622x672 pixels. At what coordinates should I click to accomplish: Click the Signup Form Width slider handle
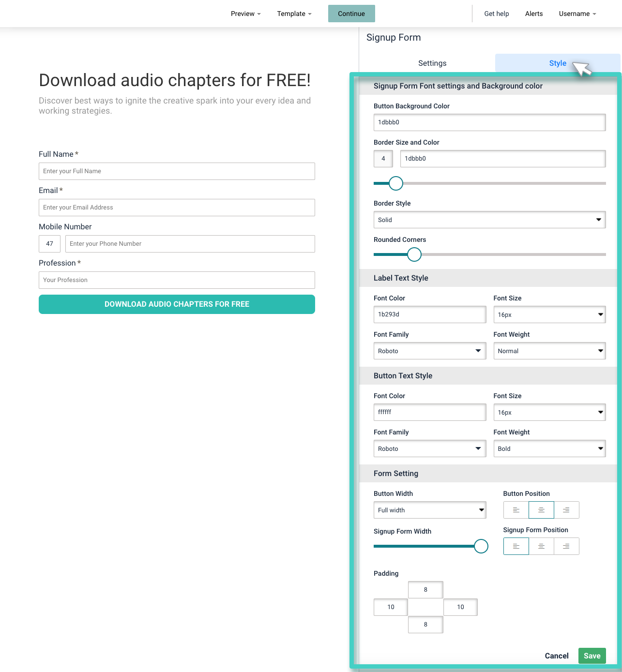(x=481, y=546)
